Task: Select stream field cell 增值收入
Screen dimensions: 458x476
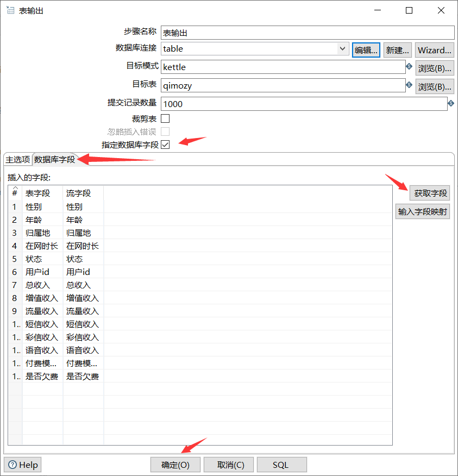Action: tap(83, 298)
